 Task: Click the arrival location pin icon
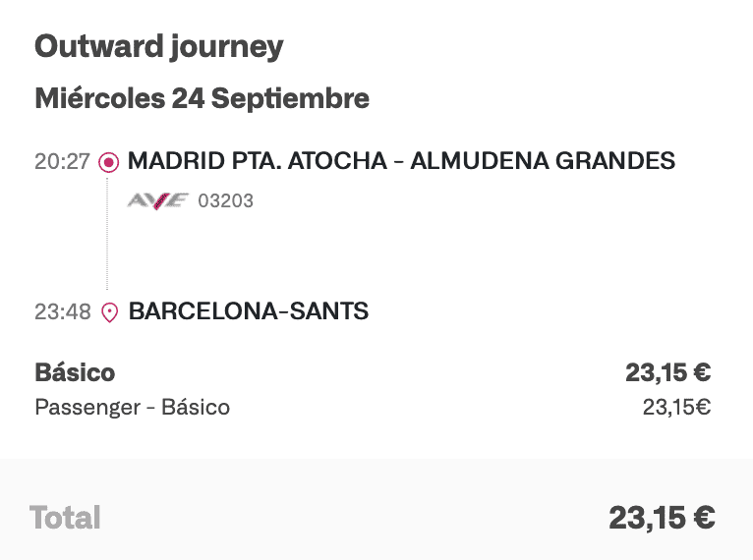(x=109, y=312)
